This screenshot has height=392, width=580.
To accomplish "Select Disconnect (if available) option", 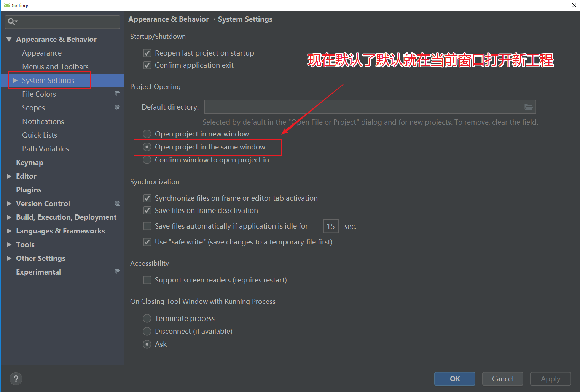I will [x=147, y=331].
